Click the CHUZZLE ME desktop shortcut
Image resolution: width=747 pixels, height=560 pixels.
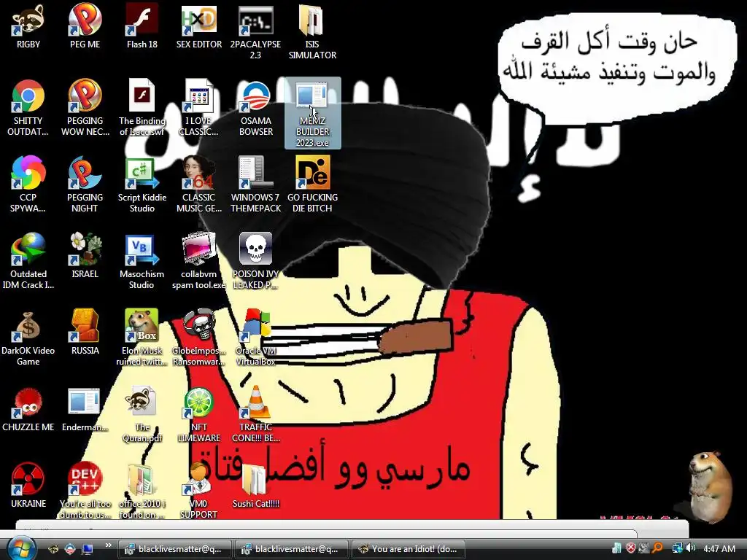28,411
